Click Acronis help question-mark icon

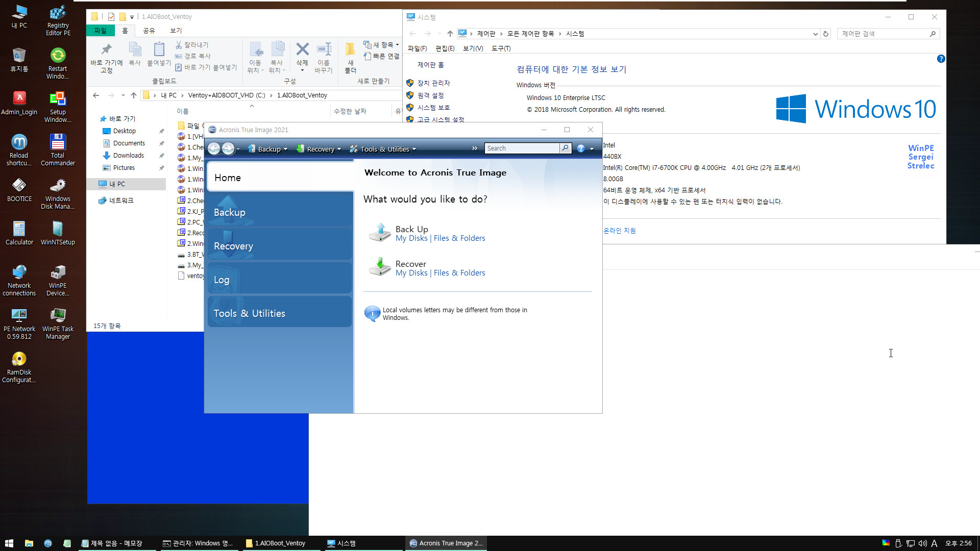[x=581, y=148]
